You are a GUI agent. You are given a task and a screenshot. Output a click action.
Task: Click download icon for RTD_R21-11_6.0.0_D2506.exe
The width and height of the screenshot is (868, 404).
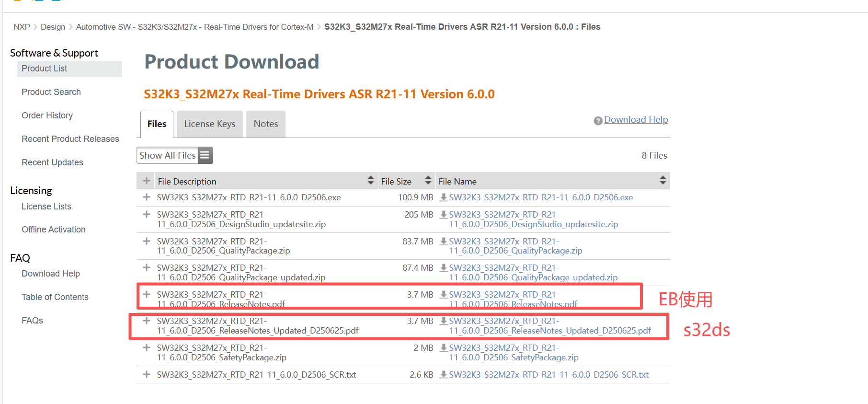click(444, 197)
